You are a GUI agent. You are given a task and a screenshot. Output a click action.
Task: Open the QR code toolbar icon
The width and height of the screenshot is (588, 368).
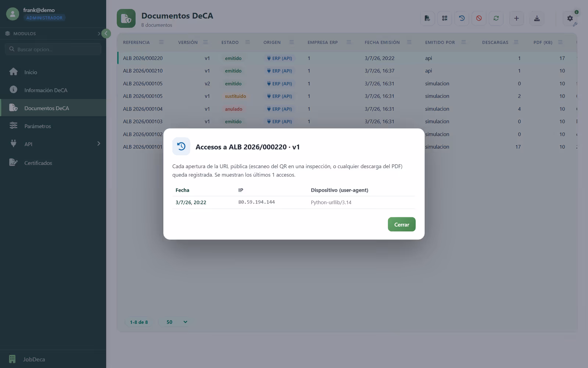[x=445, y=18]
